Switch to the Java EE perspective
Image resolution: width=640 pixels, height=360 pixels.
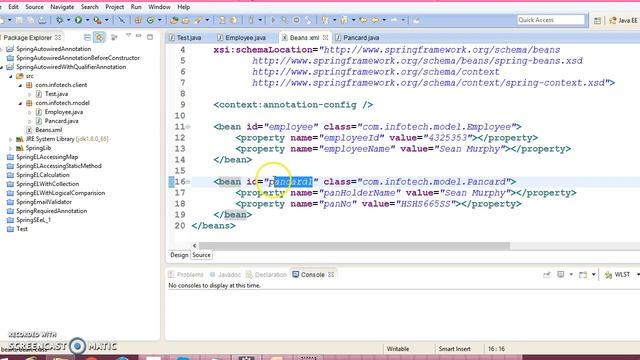(623, 20)
